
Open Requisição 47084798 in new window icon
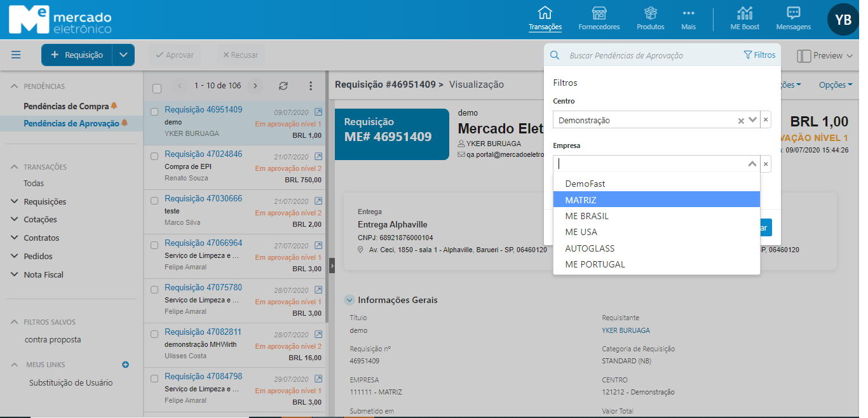318,378
